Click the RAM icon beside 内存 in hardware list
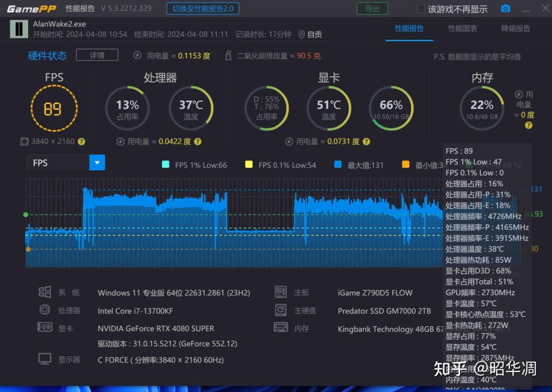 (281, 327)
